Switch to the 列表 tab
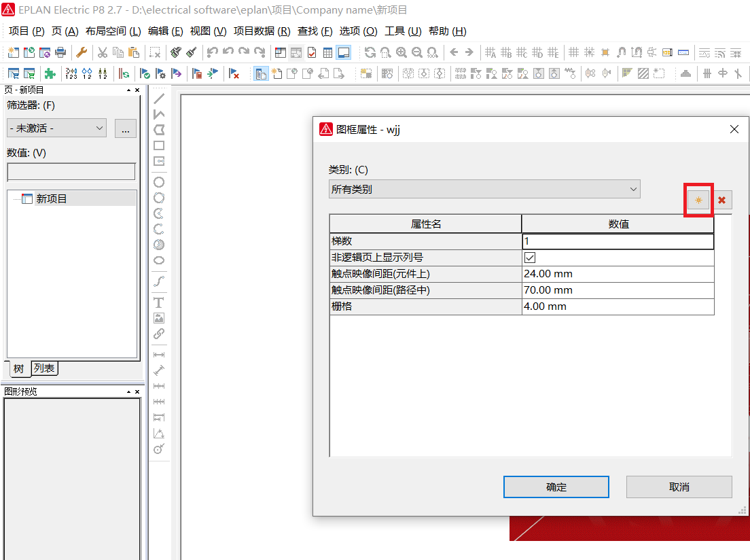The height and width of the screenshot is (560, 750). (x=44, y=368)
